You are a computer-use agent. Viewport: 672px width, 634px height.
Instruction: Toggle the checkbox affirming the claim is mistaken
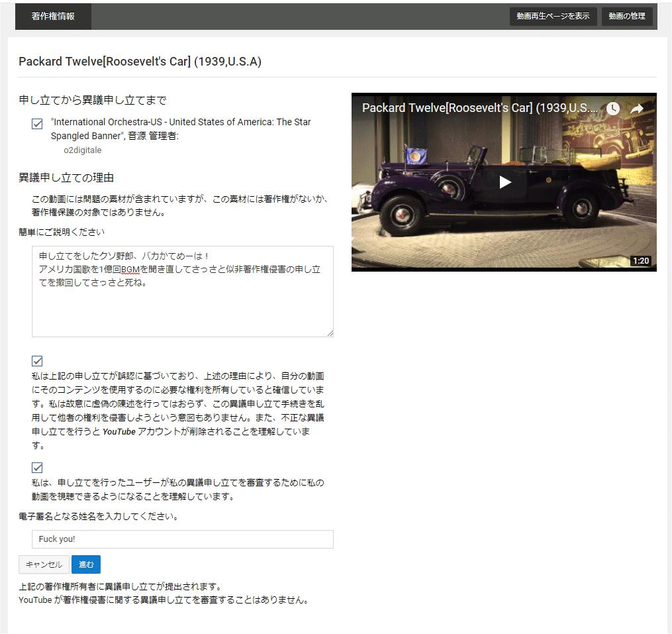click(x=37, y=361)
